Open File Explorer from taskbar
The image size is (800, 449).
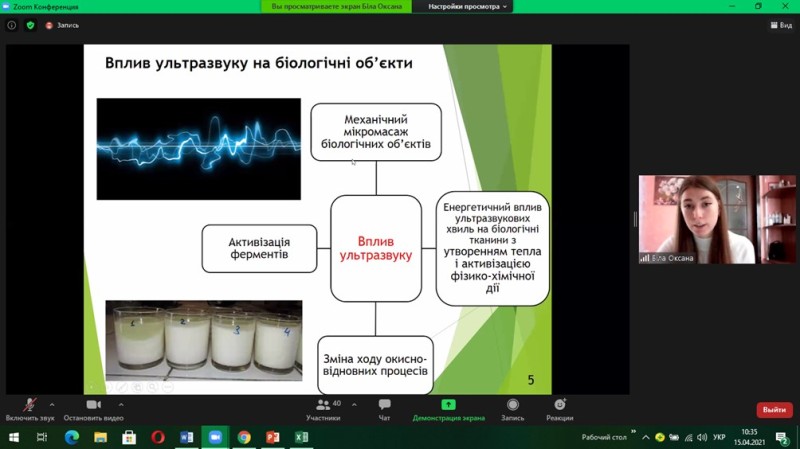tap(100, 437)
